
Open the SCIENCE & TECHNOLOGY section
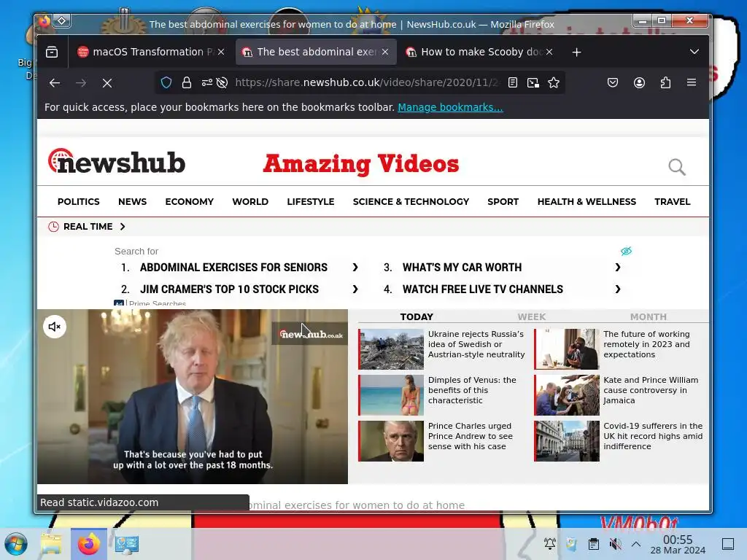(x=411, y=202)
